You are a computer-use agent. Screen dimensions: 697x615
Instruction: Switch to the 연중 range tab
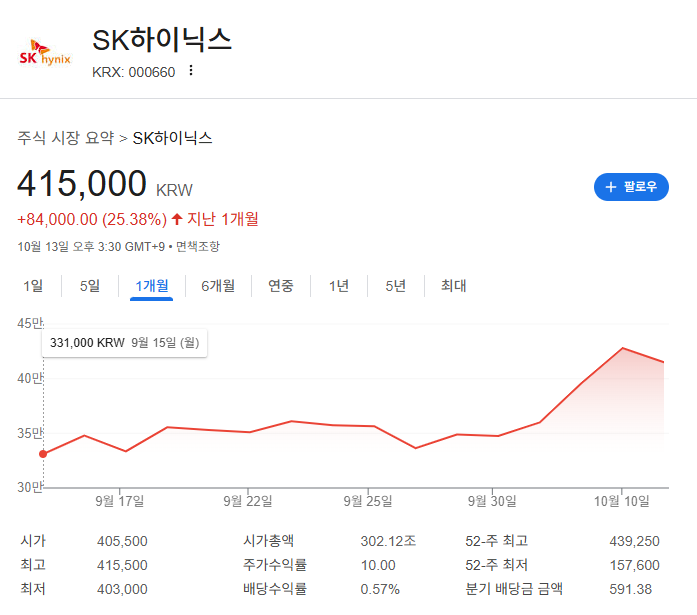280,286
